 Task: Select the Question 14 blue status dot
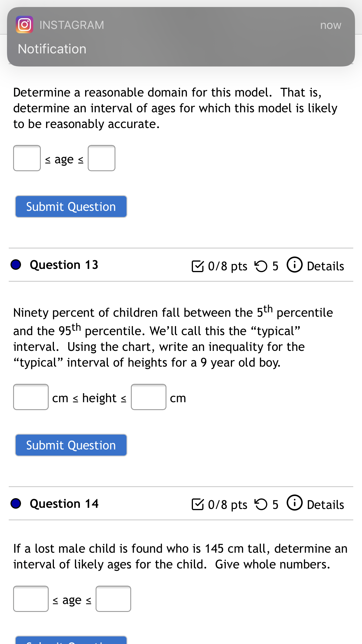(16, 503)
